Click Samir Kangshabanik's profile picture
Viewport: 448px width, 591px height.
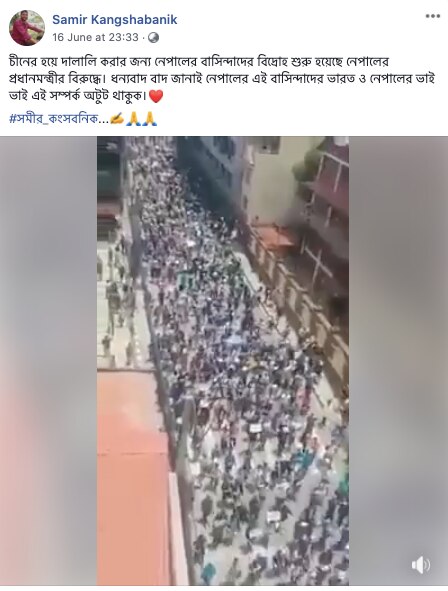coord(27,28)
